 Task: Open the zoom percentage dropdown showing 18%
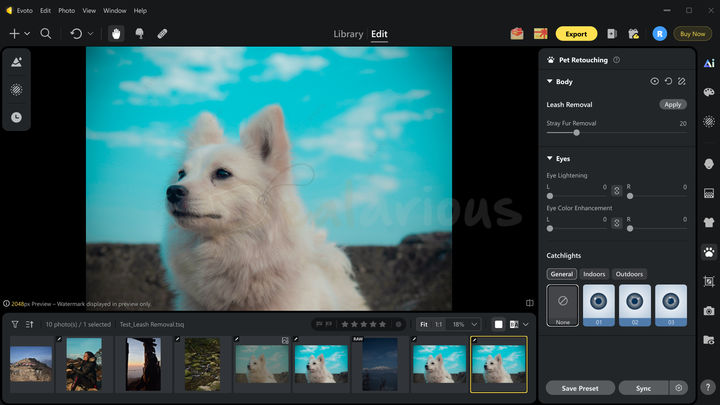click(465, 324)
